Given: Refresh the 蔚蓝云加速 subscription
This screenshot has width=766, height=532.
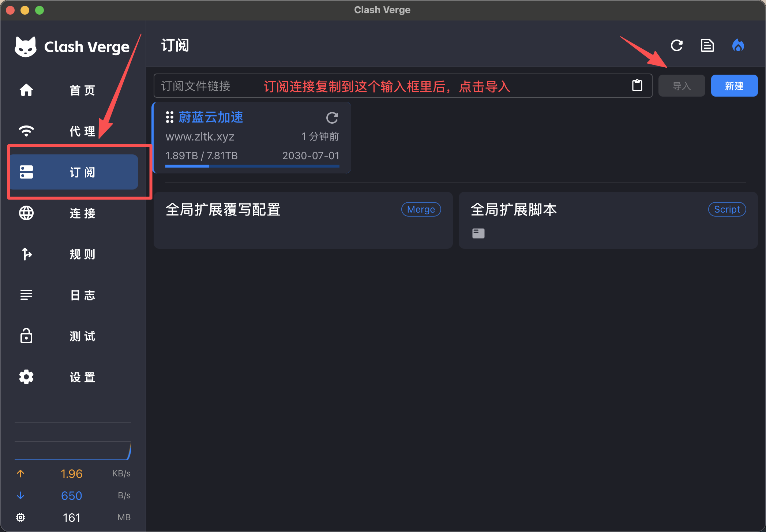Looking at the screenshot, I should (332, 118).
